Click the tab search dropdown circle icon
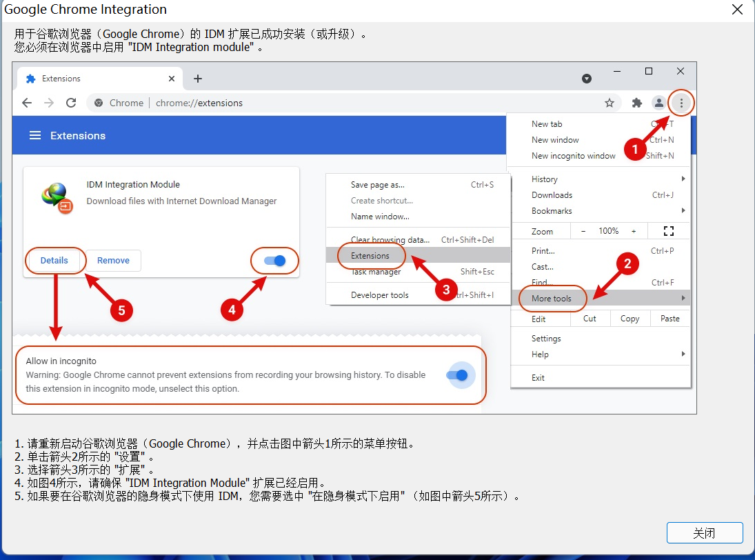The height and width of the screenshot is (560, 755). (586, 79)
